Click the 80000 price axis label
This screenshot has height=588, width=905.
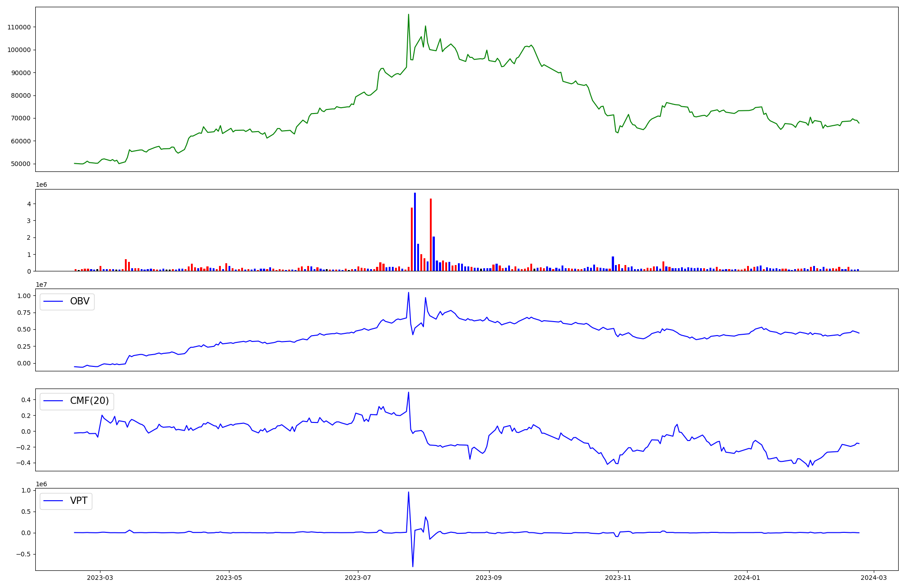[21, 95]
